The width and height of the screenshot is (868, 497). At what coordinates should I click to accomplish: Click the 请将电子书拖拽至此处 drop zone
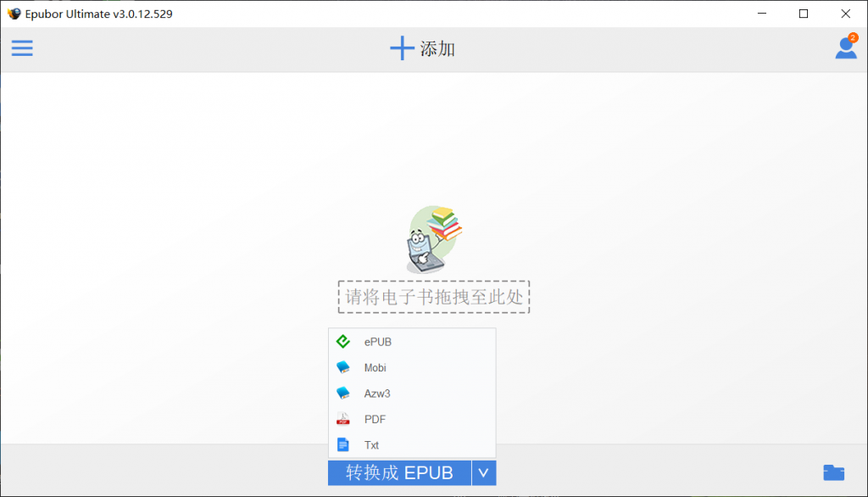pos(434,297)
